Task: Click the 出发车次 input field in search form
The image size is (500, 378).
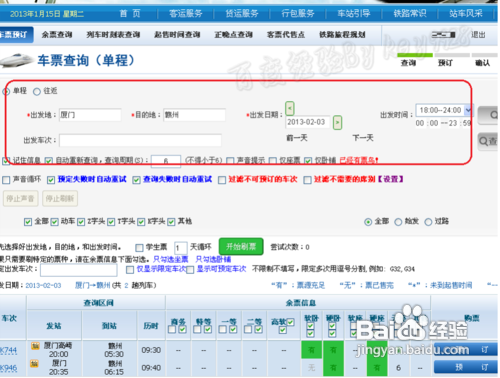Action: (x=140, y=140)
